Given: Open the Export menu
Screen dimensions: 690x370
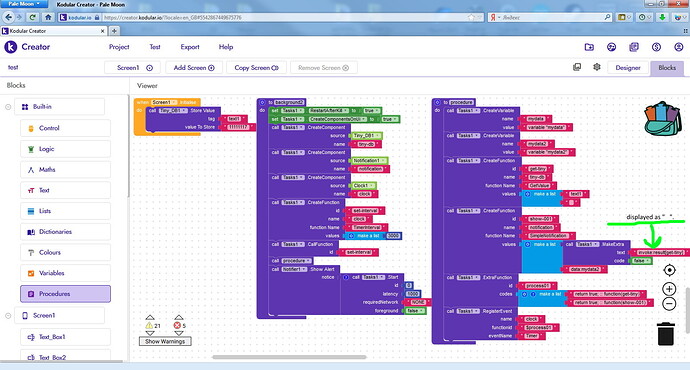Looking at the screenshot, I should coord(190,47).
